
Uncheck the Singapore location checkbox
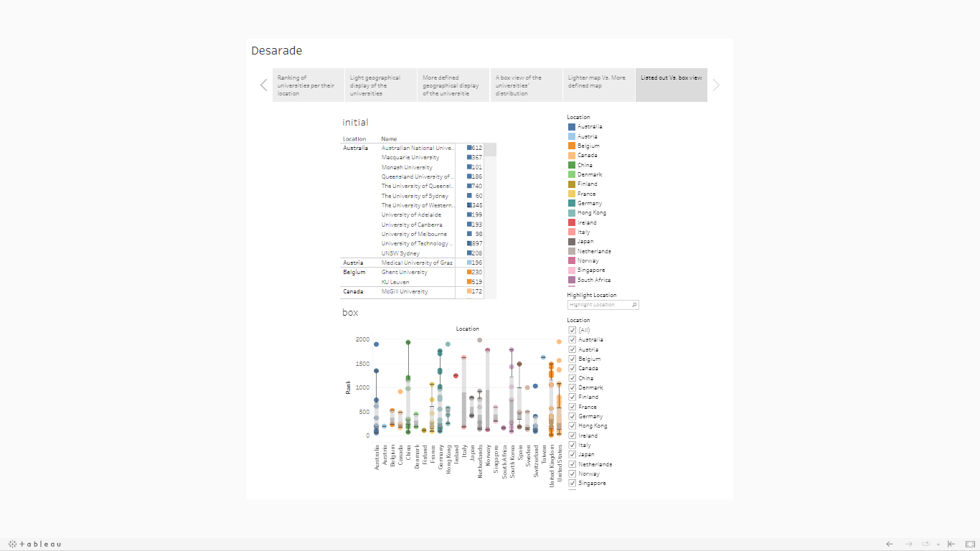(x=572, y=483)
